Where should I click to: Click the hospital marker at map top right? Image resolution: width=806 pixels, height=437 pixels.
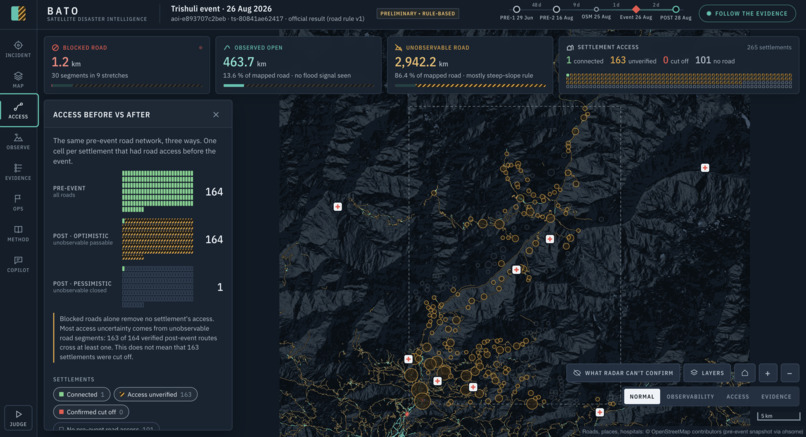pyautogui.click(x=705, y=168)
